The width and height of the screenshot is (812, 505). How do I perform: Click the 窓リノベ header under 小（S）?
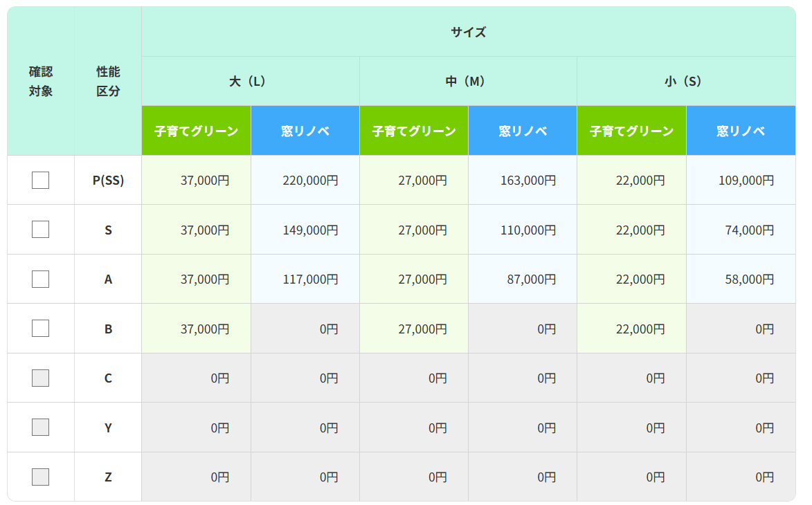point(740,130)
